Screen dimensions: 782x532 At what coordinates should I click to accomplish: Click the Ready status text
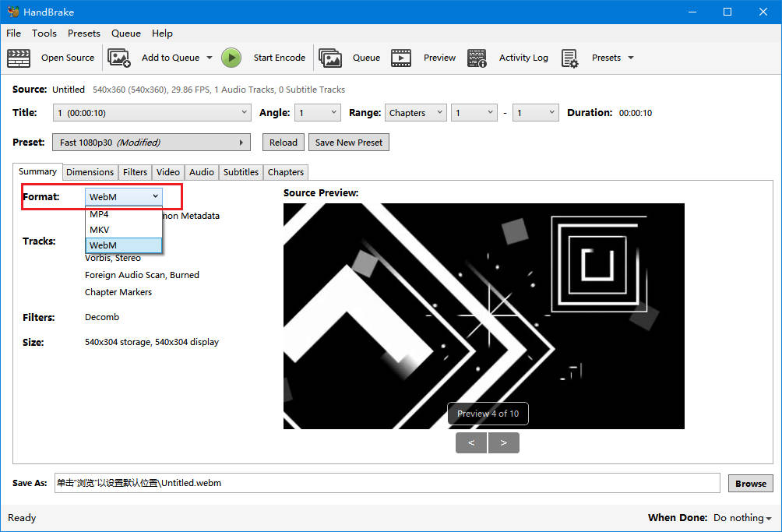click(x=22, y=517)
